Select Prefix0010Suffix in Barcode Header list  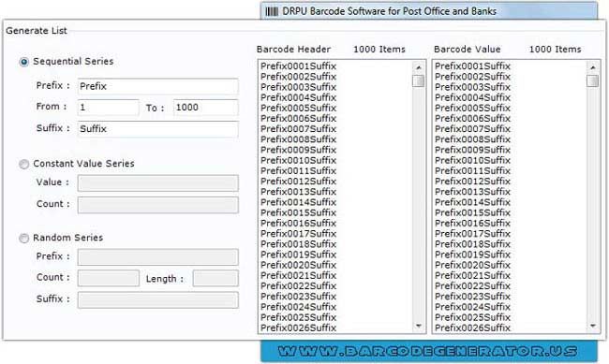pyautogui.click(x=298, y=160)
